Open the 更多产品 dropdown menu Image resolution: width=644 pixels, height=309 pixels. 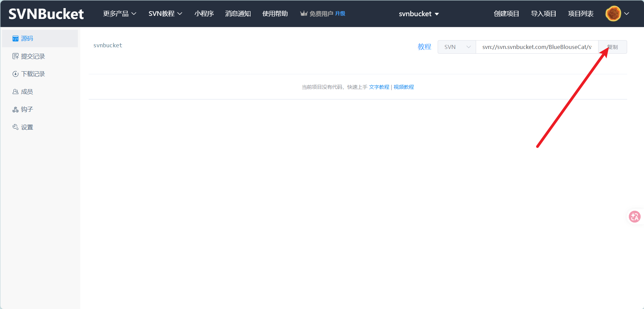click(120, 14)
